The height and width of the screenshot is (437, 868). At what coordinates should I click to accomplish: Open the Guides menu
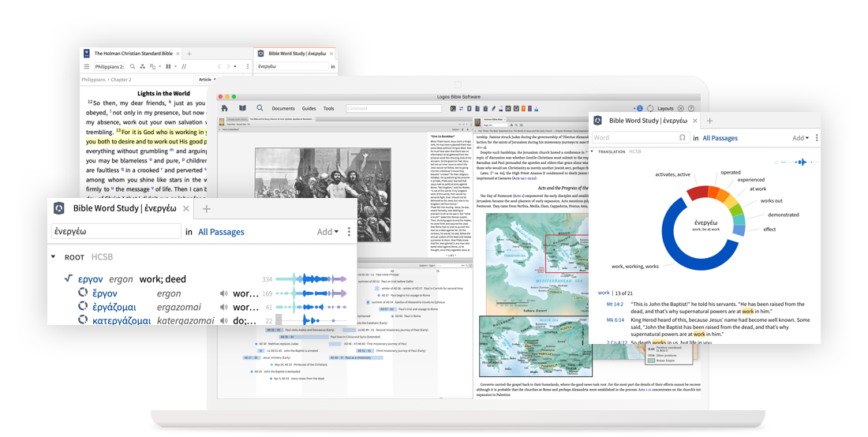pyautogui.click(x=309, y=108)
